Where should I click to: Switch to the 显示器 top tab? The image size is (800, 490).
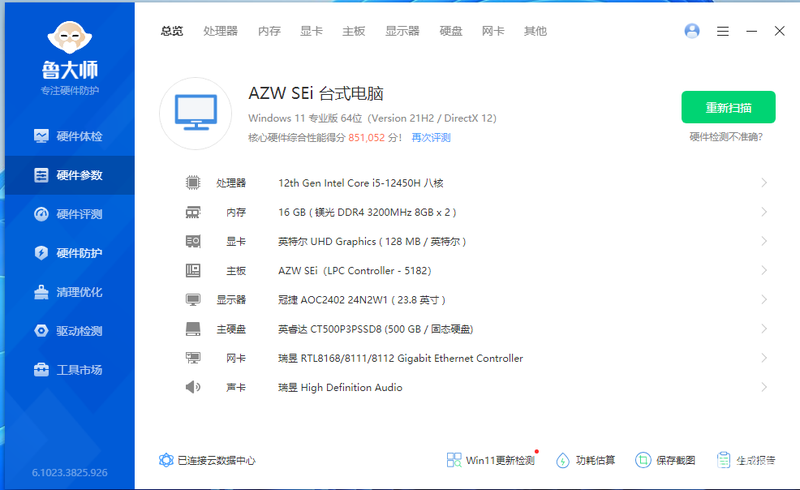(402, 31)
